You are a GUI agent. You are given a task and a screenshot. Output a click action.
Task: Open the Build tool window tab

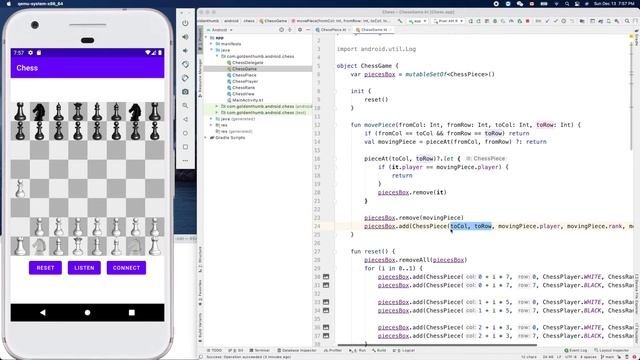pos(379,350)
